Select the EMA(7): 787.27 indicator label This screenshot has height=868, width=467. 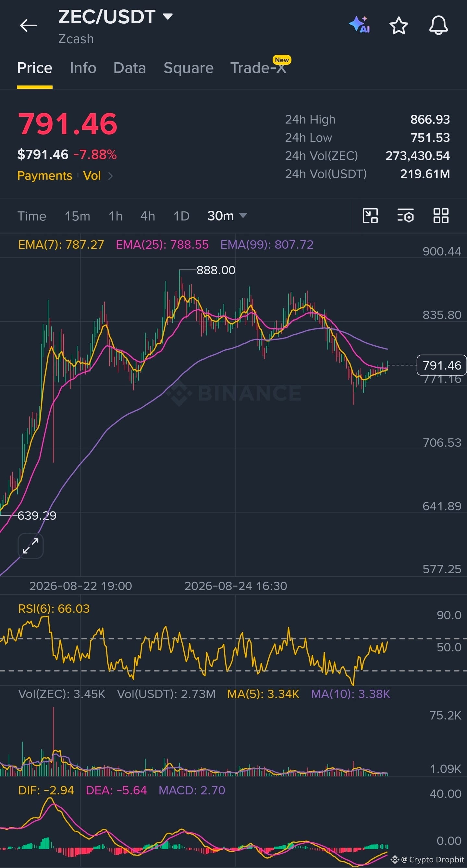[61, 244]
